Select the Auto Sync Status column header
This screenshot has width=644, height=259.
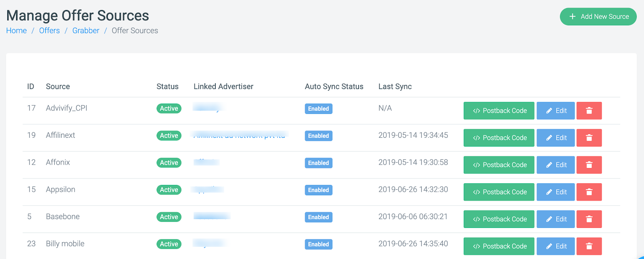[x=334, y=87]
